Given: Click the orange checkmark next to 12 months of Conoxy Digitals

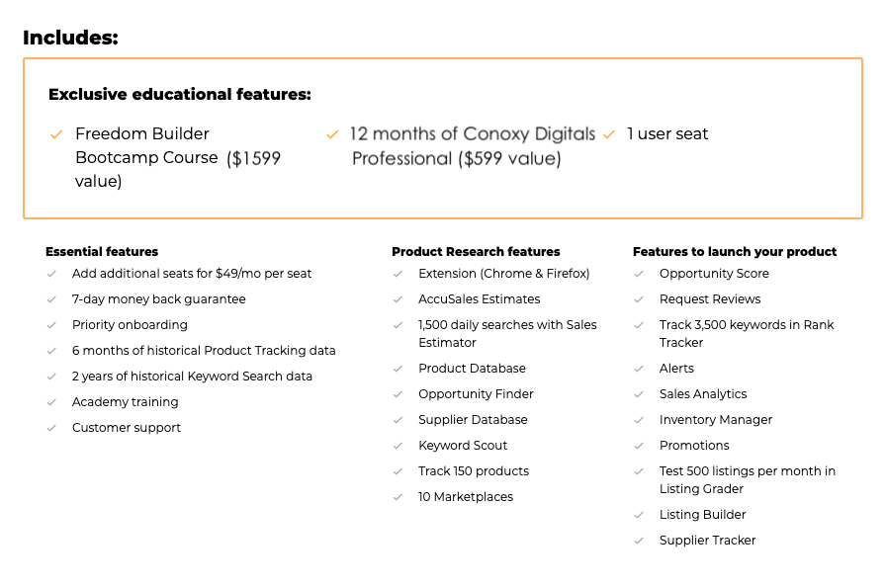Looking at the screenshot, I should pos(332,134).
